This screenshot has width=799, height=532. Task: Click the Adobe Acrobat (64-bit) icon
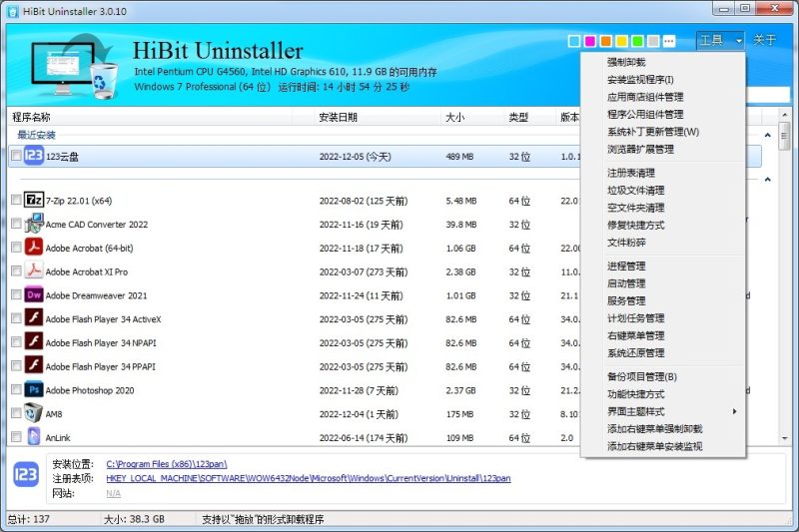pos(34,247)
